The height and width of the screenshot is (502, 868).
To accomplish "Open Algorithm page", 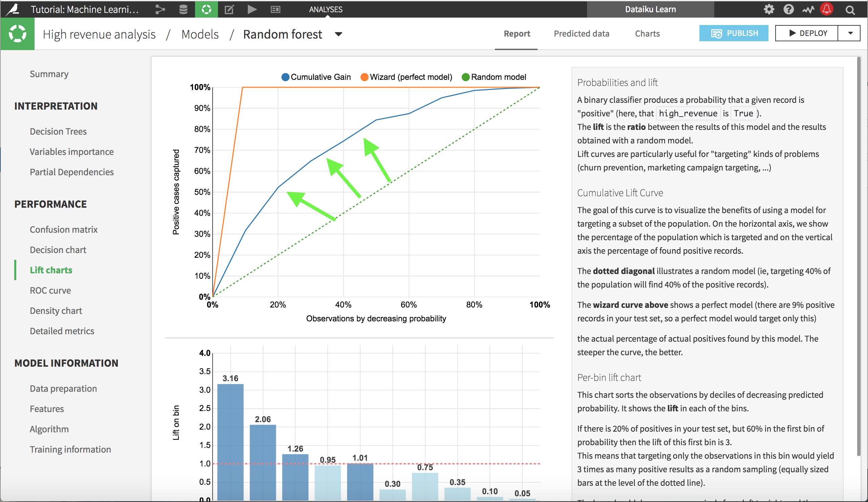I will [49, 429].
